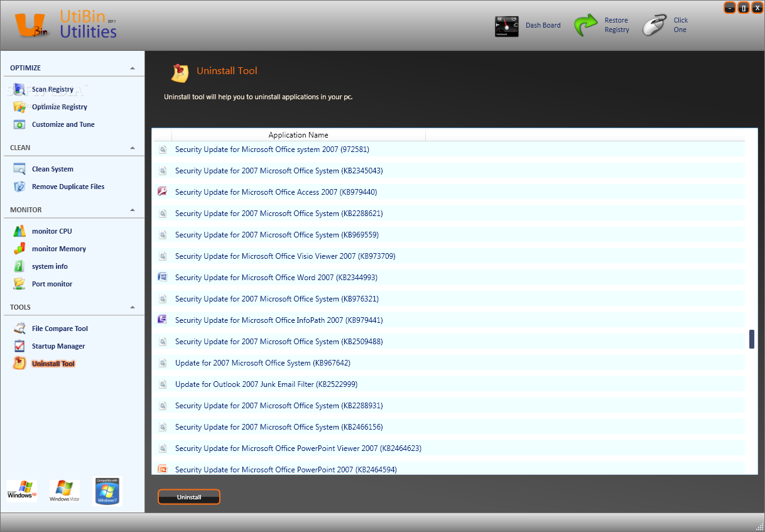Click the system info icon
The image size is (765, 532).
[x=19, y=266]
